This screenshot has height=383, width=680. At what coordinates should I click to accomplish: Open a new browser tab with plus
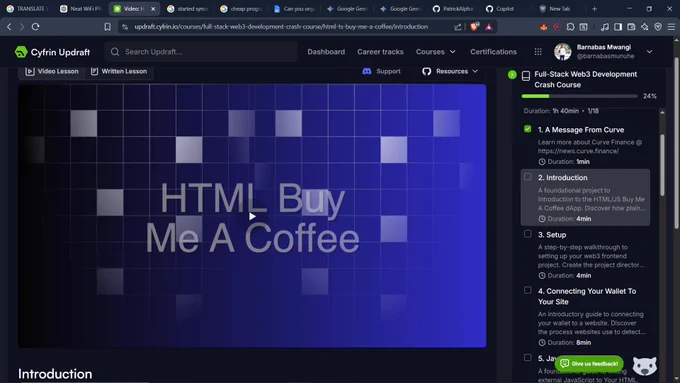point(595,9)
